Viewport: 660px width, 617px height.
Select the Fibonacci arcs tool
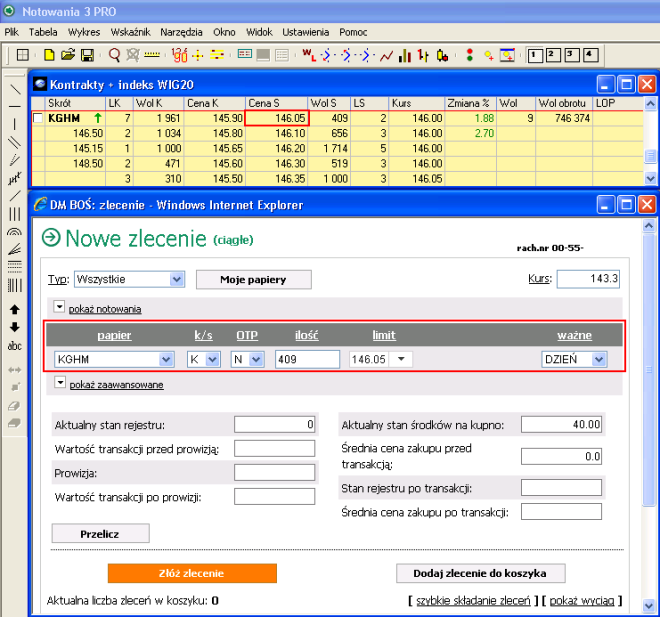point(15,232)
